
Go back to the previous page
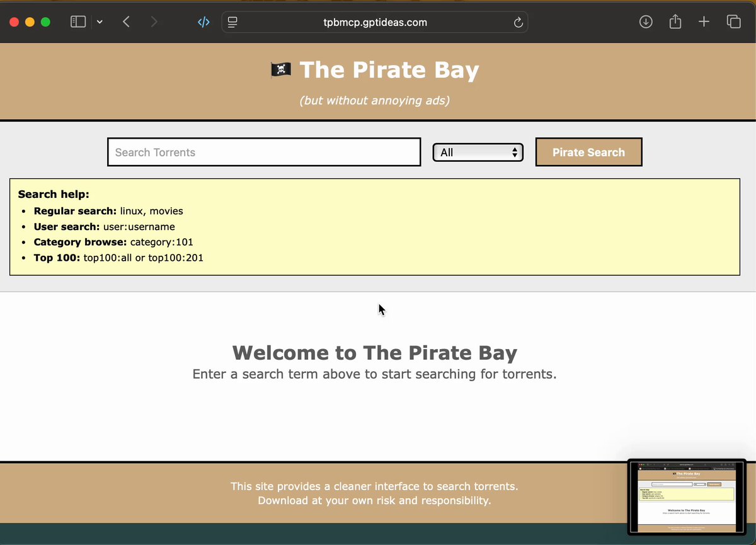(x=126, y=22)
